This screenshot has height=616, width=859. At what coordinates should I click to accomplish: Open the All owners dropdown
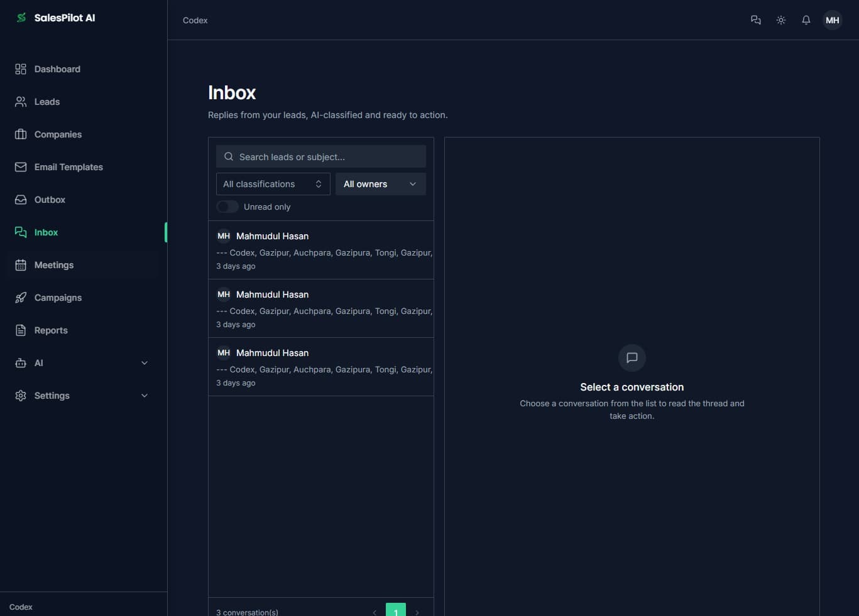[381, 184]
